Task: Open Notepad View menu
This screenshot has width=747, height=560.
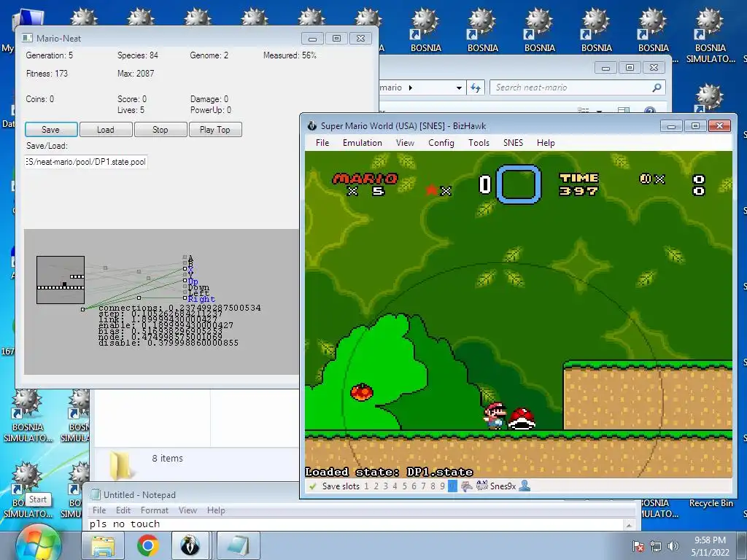Action: (187, 510)
